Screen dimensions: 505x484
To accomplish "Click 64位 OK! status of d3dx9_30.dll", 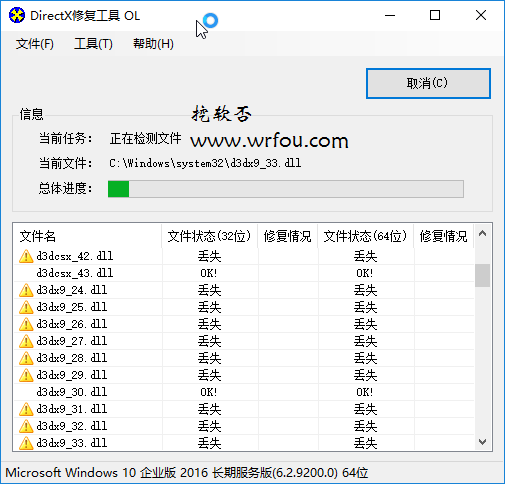I will click(x=365, y=392).
